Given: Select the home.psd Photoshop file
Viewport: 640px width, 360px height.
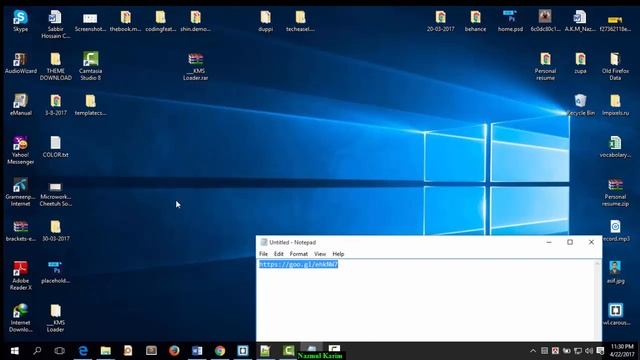Looking at the screenshot, I should tap(510, 21).
